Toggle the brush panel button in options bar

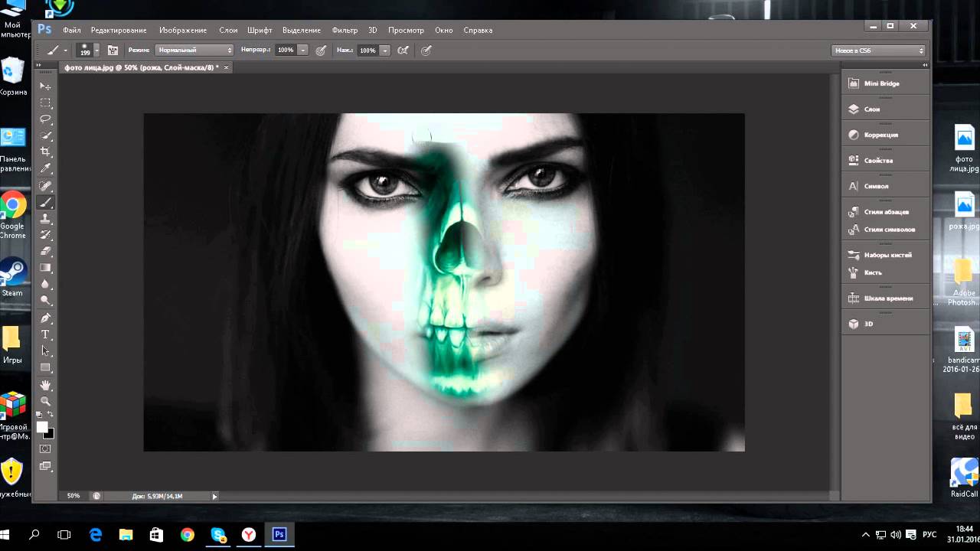coord(113,51)
